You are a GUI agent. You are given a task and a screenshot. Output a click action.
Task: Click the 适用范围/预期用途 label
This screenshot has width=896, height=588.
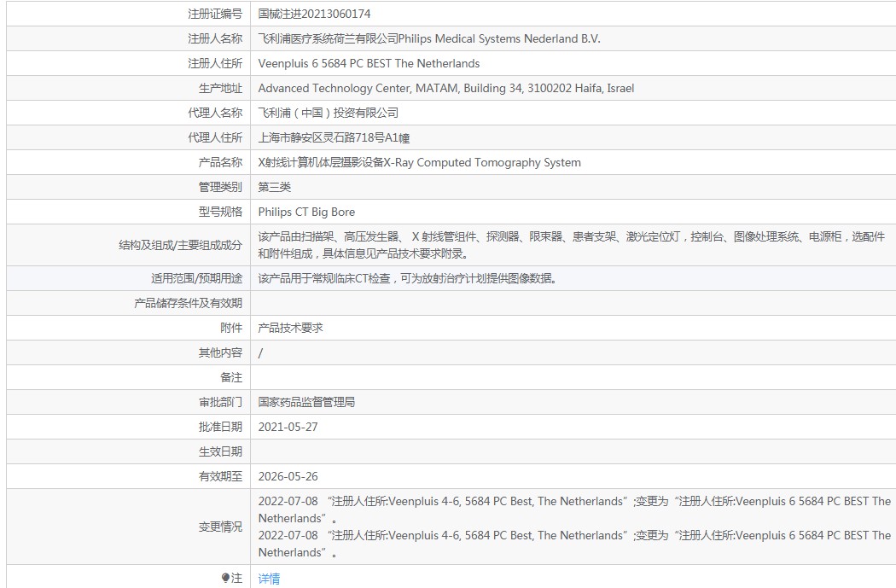point(196,278)
